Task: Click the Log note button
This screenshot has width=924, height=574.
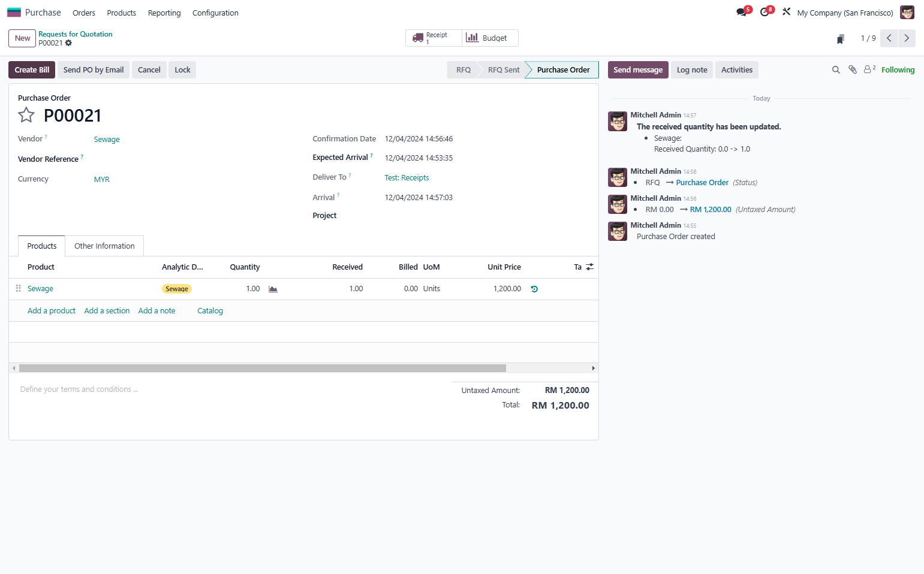Action: [x=692, y=70]
